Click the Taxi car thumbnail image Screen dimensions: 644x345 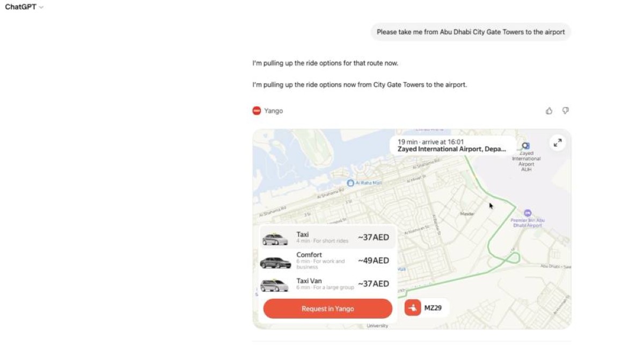point(275,238)
